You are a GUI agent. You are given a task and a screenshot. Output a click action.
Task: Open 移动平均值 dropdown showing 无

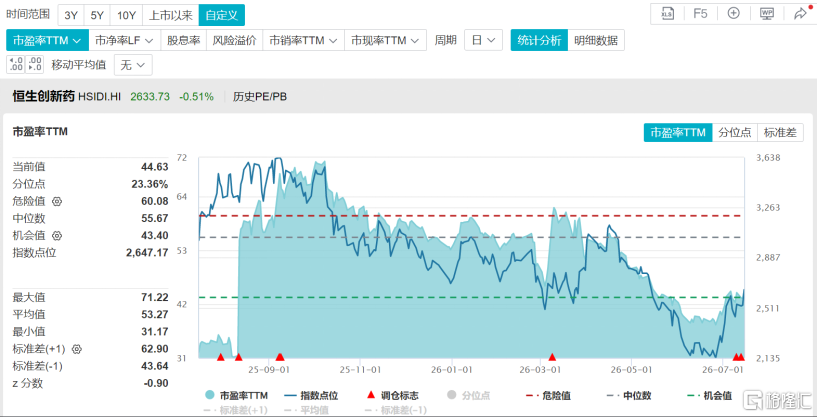coord(133,65)
